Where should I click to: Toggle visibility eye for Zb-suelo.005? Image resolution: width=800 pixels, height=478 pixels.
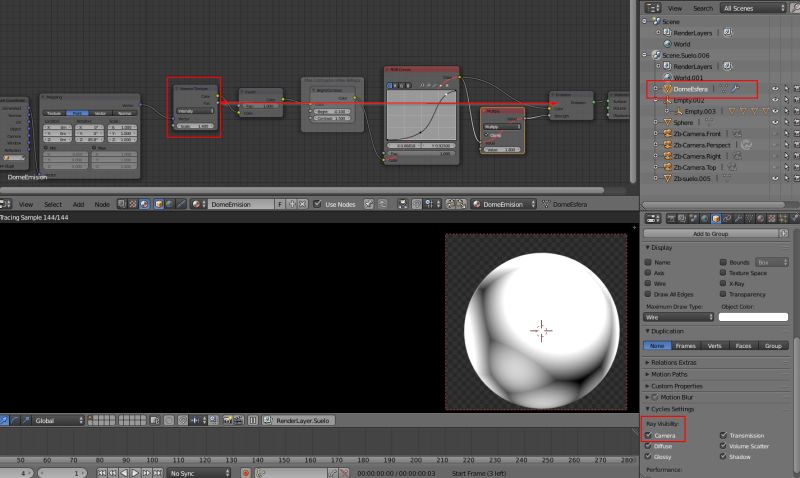click(x=775, y=179)
